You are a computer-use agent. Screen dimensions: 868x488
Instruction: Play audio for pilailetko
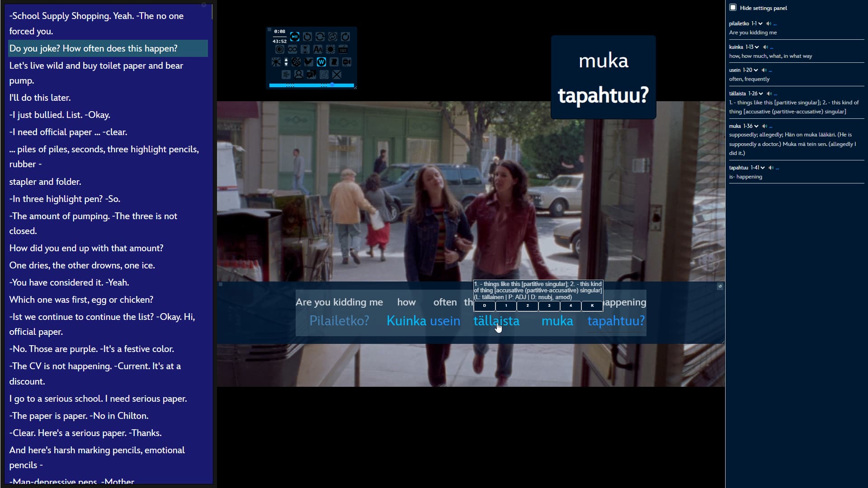coord(769,23)
